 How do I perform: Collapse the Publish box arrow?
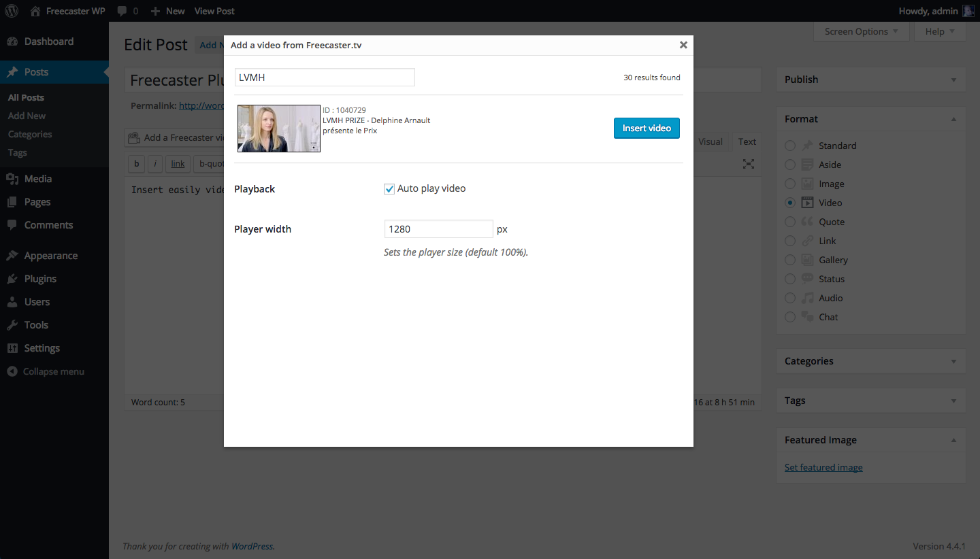953,80
